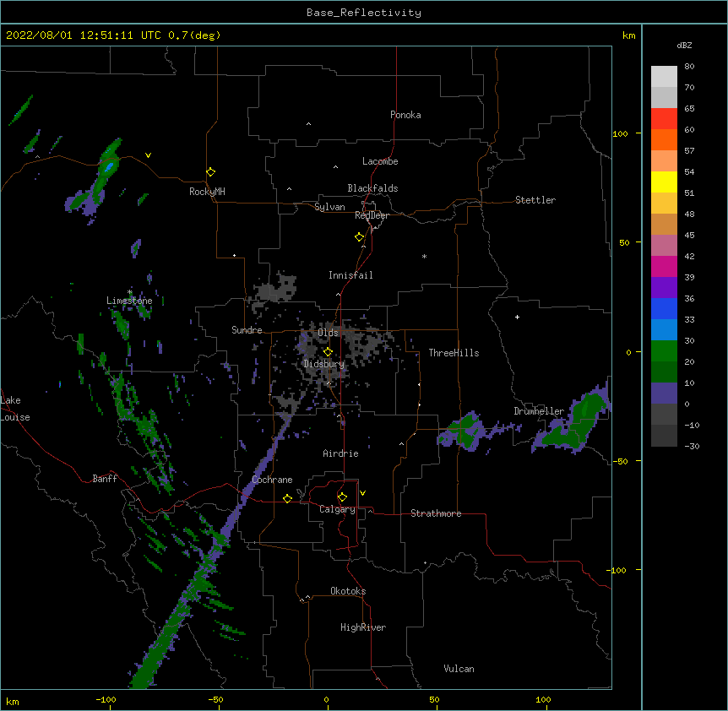Click the white asterisk east of Innisfail
Viewport: 728px width, 711px height.
tap(424, 256)
